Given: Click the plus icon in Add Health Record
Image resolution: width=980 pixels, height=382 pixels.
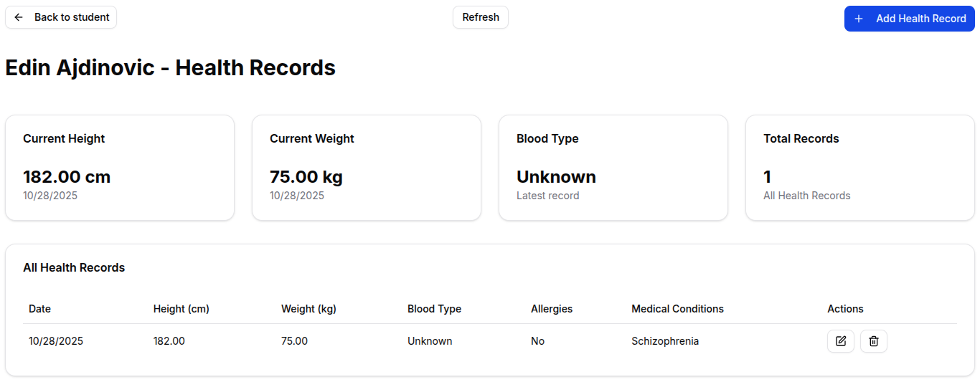Looking at the screenshot, I should tap(859, 19).
